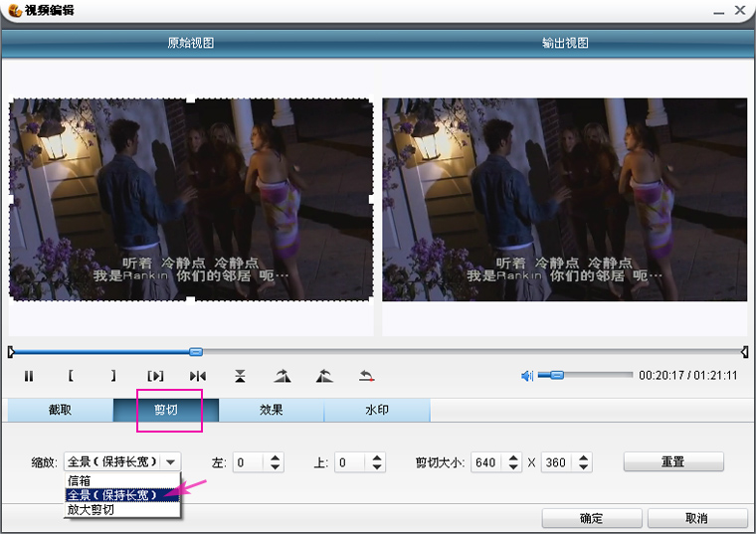The width and height of the screenshot is (756, 534).
Task: Click crop handle at bottom center of frame
Action: [191, 300]
